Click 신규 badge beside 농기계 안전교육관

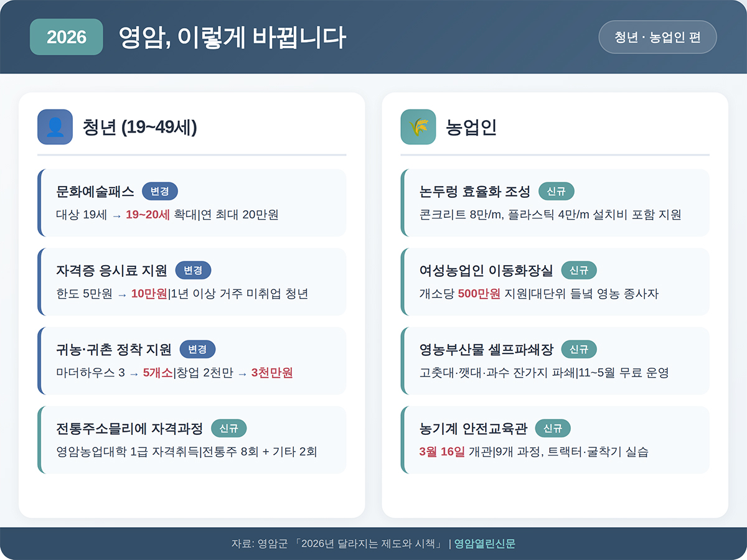pyautogui.click(x=553, y=428)
